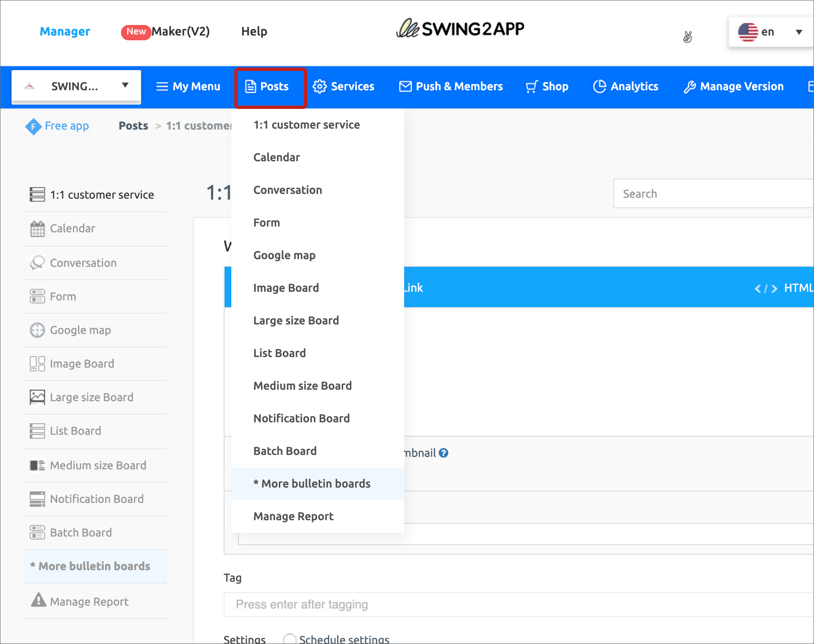Image resolution: width=814 pixels, height=644 pixels.
Task: Click the victory hand icon in header
Action: click(687, 37)
